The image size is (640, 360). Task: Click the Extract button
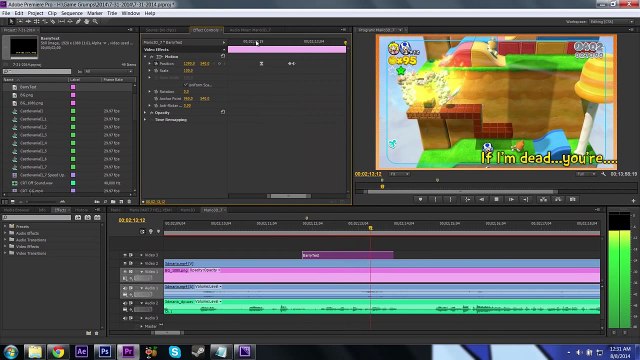click(558, 200)
